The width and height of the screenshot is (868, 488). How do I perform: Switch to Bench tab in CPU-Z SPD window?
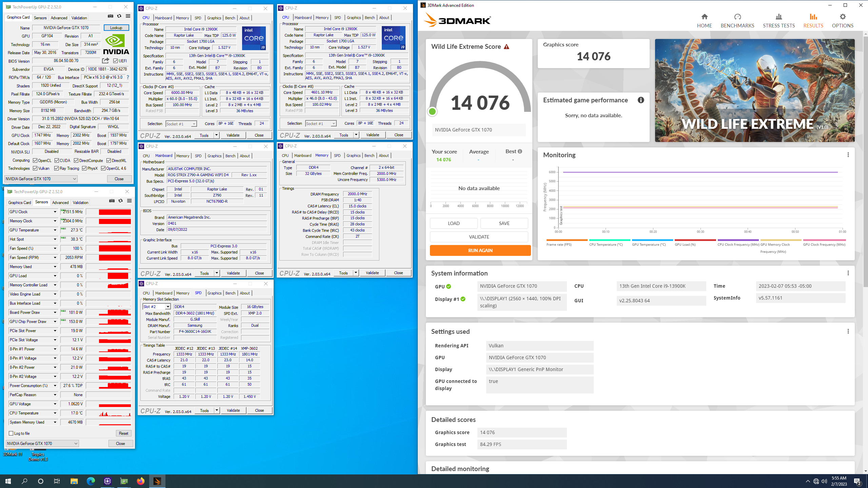click(x=231, y=293)
